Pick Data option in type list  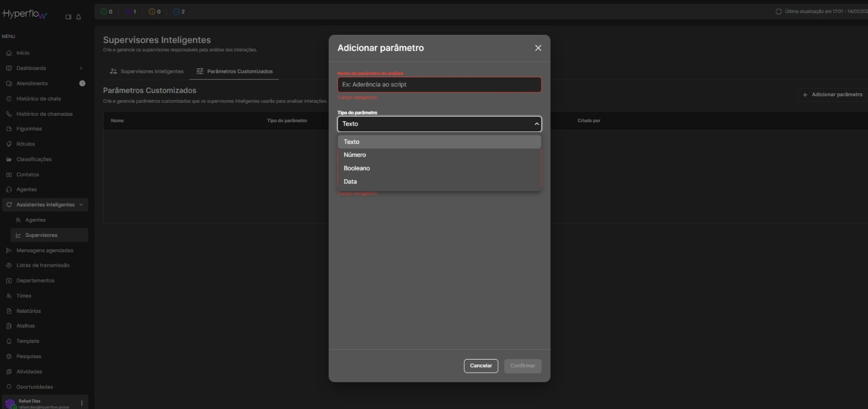(x=350, y=181)
